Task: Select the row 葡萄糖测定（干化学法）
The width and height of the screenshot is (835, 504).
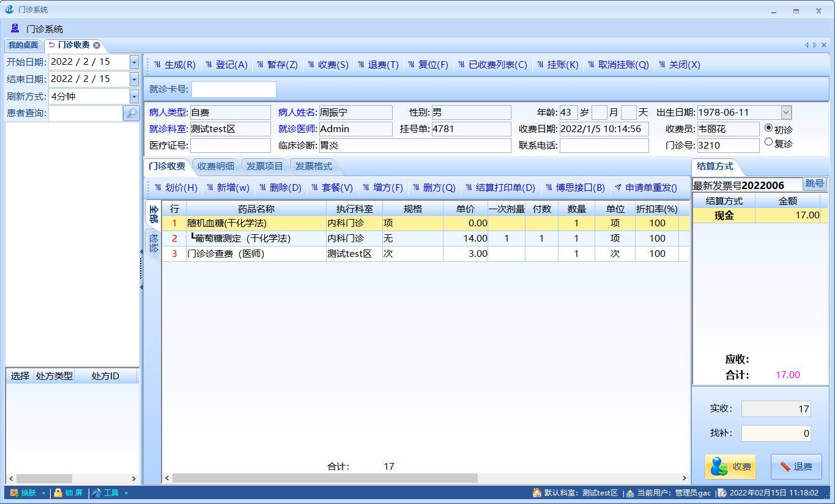Action: pyautogui.click(x=426, y=239)
